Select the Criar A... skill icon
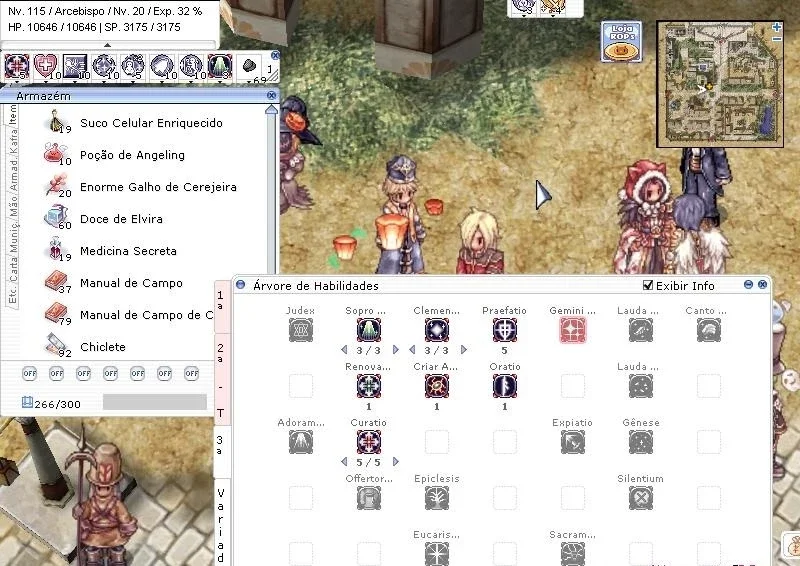 [x=437, y=386]
